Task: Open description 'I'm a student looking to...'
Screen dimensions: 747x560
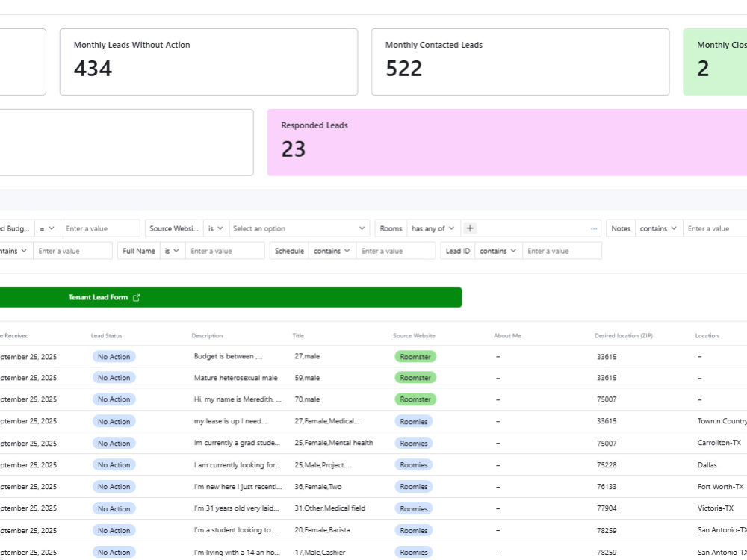Action: tap(235, 530)
